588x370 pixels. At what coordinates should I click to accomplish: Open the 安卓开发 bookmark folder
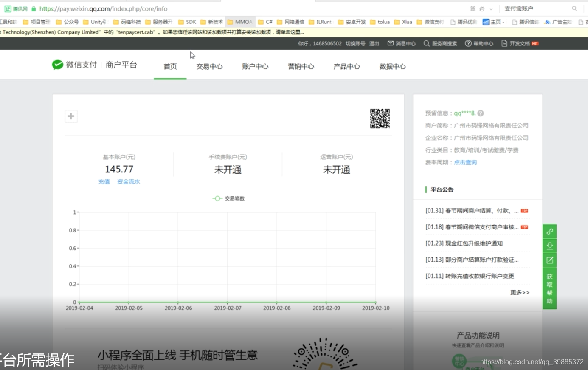[x=352, y=22]
